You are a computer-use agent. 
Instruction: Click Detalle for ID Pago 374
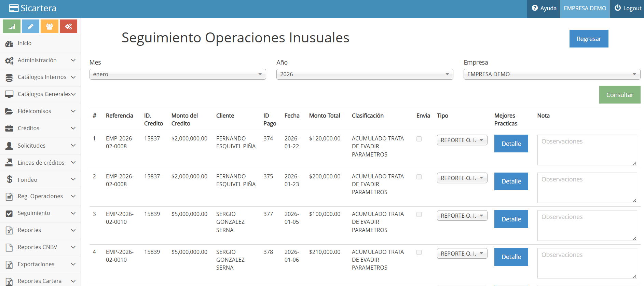point(511,144)
